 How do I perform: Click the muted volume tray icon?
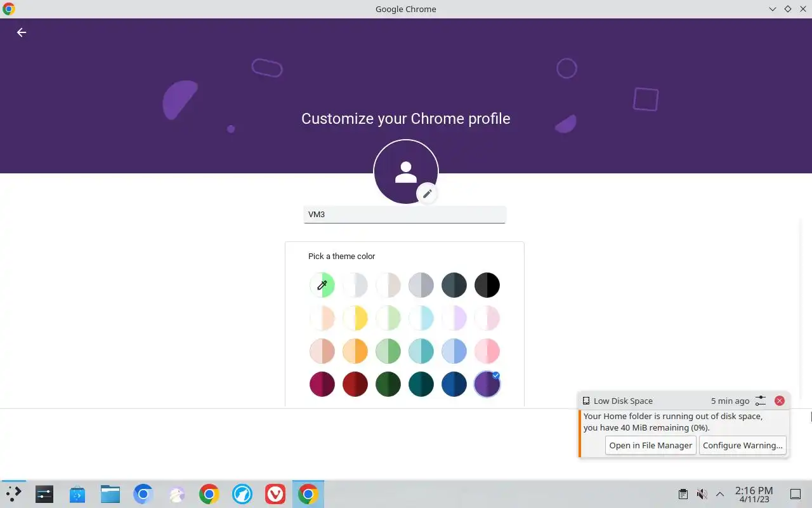tap(702, 494)
